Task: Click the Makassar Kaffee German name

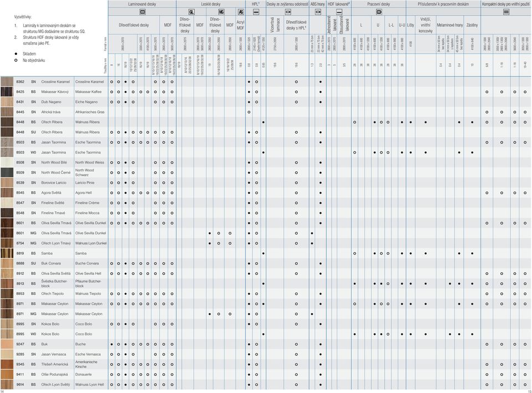Action: click(x=88, y=92)
